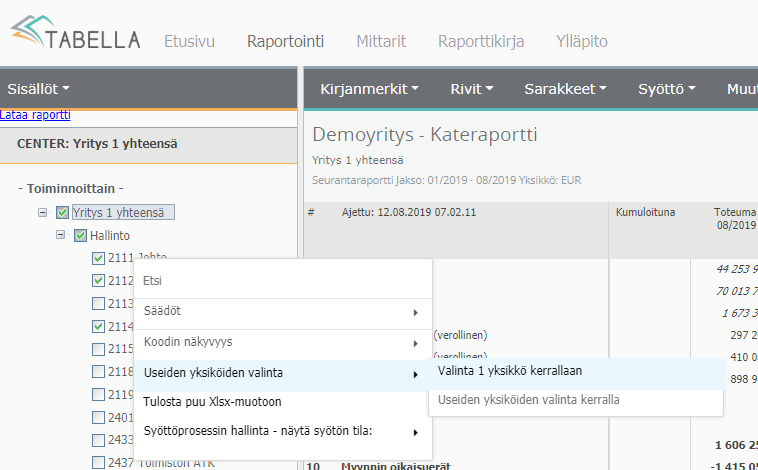Expand the Rivit dropdown
Image resolution: width=758 pixels, height=470 pixels.
[x=472, y=89]
